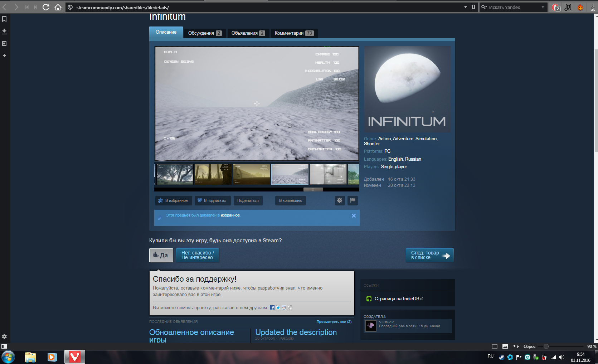This screenshot has height=364, width=598.
Task: Click the fast forward navigation button
Action: (35, 7)
